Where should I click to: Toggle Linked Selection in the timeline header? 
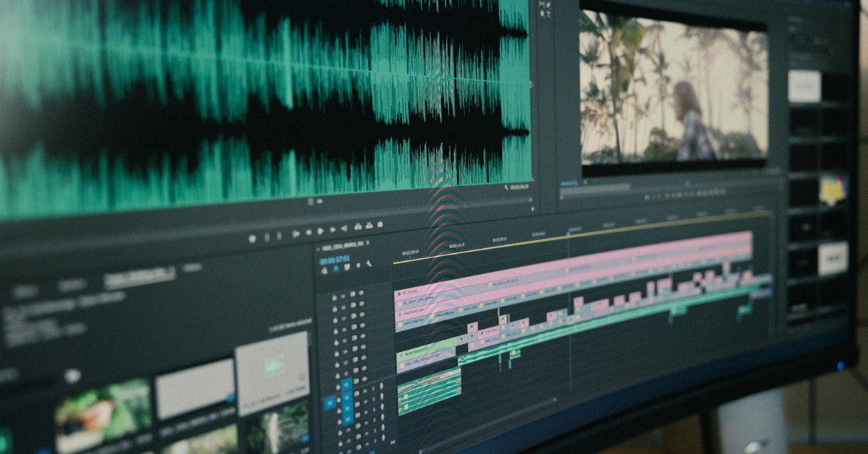click(x=346, y=267)
